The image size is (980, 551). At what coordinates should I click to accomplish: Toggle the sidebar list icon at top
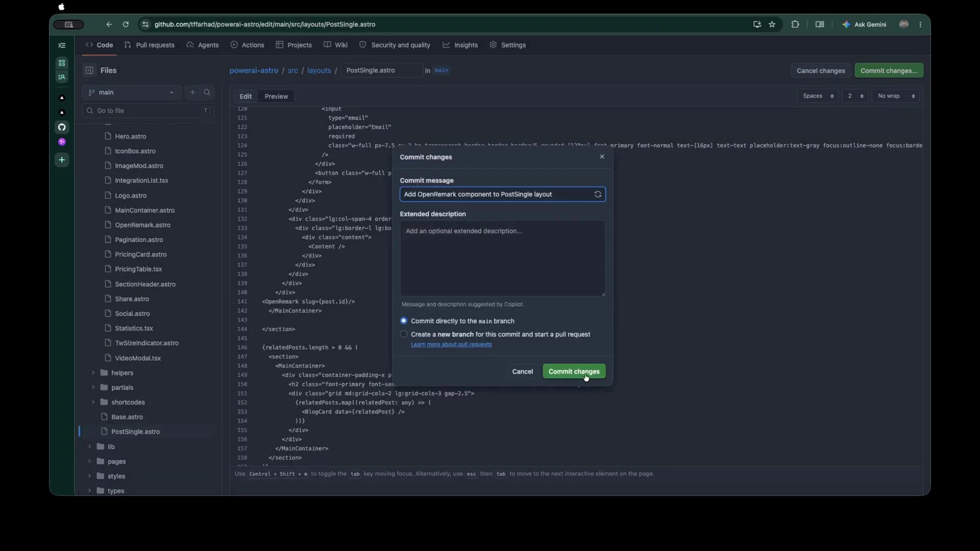62,45
